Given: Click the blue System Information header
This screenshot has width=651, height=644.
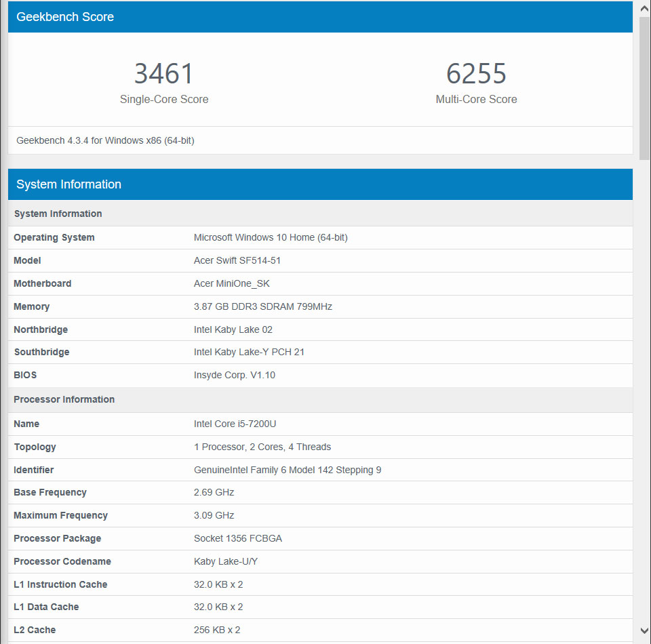Looking at the screenshot, I should pos(320,184).
